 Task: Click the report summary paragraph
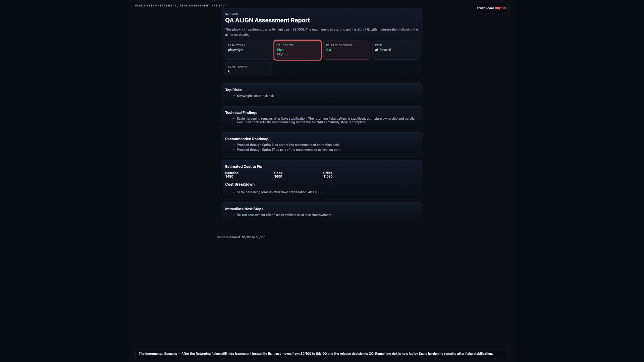click(x=322, y=32)
